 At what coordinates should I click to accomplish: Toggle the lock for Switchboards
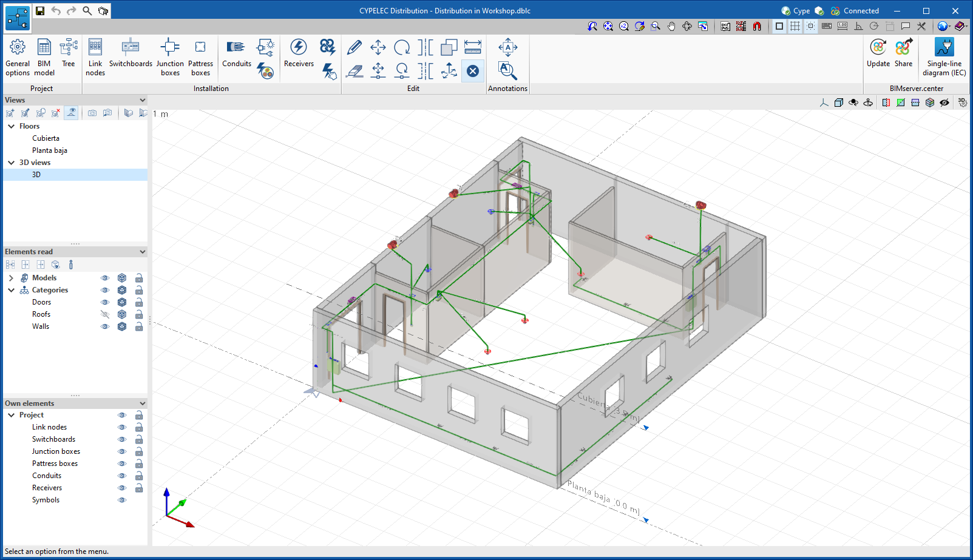pos(139,439)
